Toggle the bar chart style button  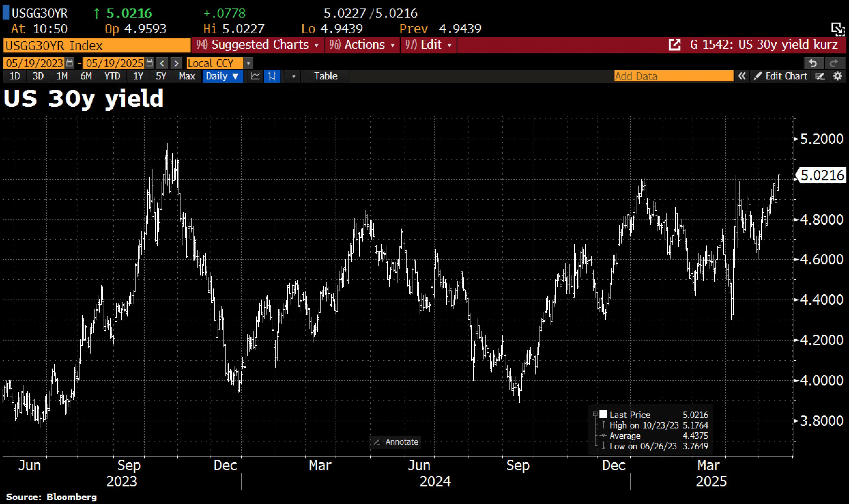[x=272, y=76]
